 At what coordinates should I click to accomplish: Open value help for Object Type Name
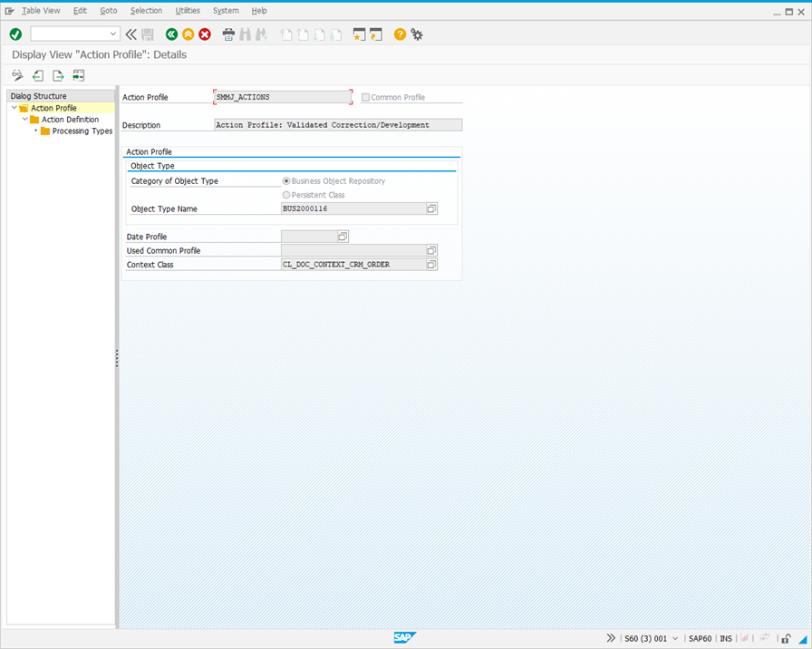click(431, 208)
